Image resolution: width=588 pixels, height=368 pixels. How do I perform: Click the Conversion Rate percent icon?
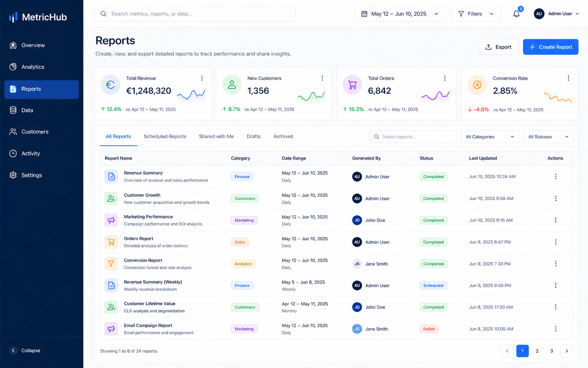click(478, 85)
